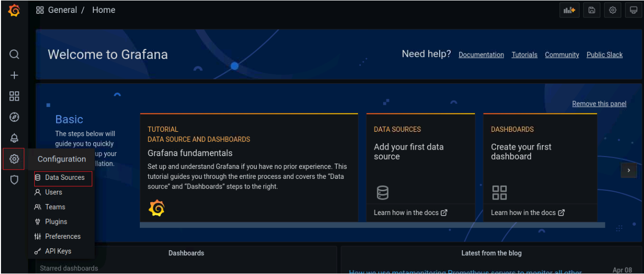Click the Dashboards panel title
Screen dimensions: 644x274
click(x=186, y=253)
